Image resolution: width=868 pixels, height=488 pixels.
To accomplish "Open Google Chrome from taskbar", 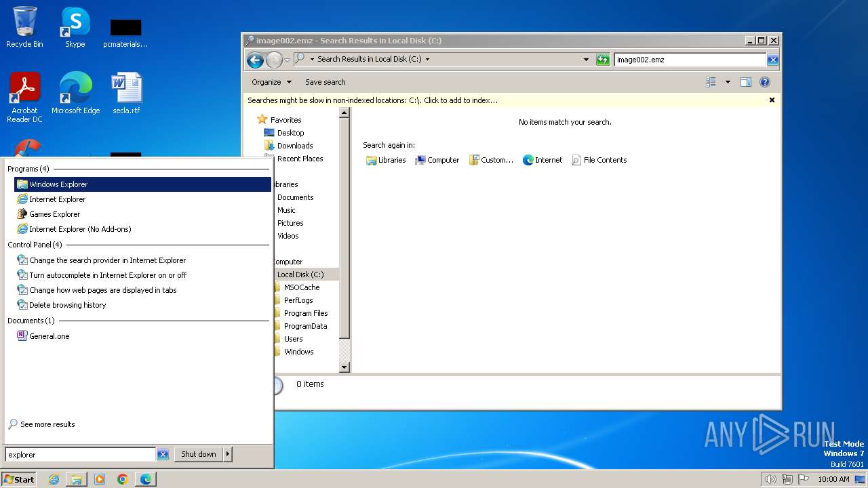I will point(123,479).
